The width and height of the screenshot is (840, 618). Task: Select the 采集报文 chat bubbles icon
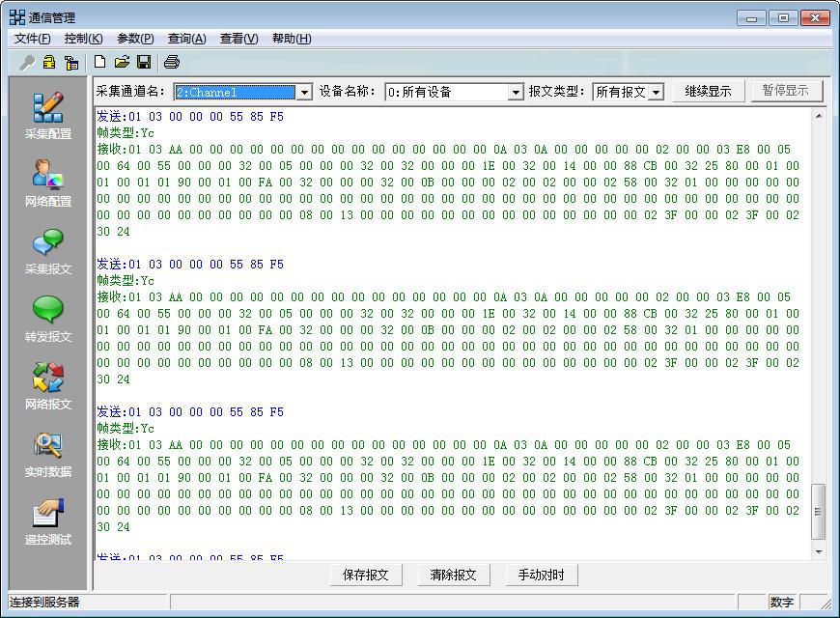pyautogui.click(x=48, y=242)
